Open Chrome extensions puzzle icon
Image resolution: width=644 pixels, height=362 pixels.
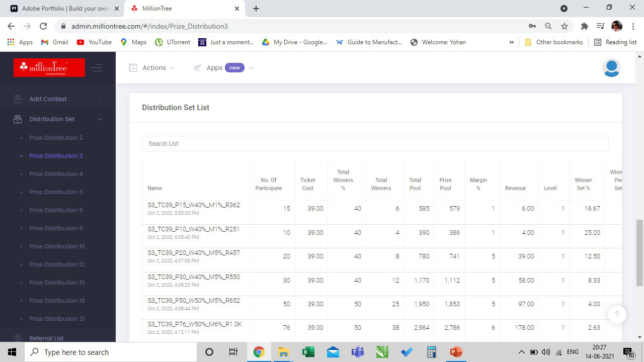[x=584, y=26]
